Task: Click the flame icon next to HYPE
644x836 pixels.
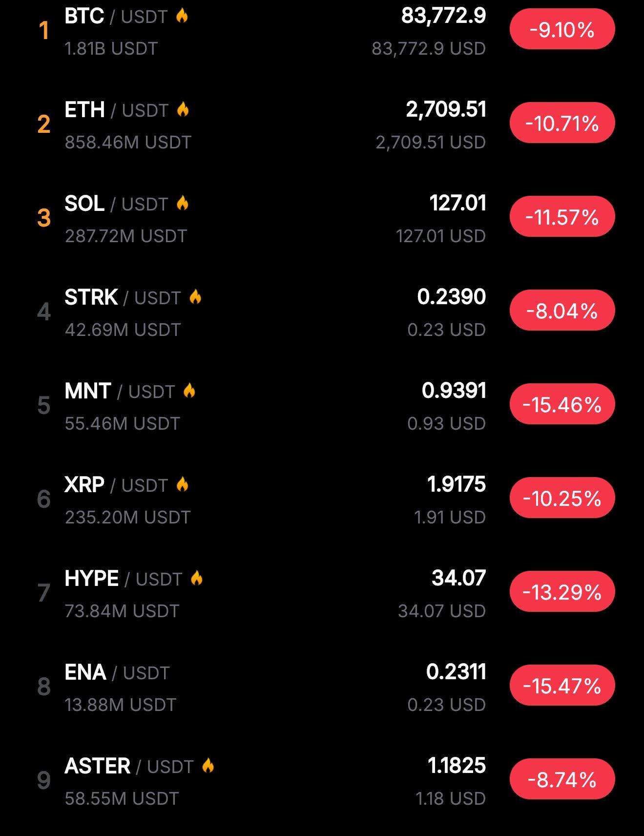Action: click(197, 578)
